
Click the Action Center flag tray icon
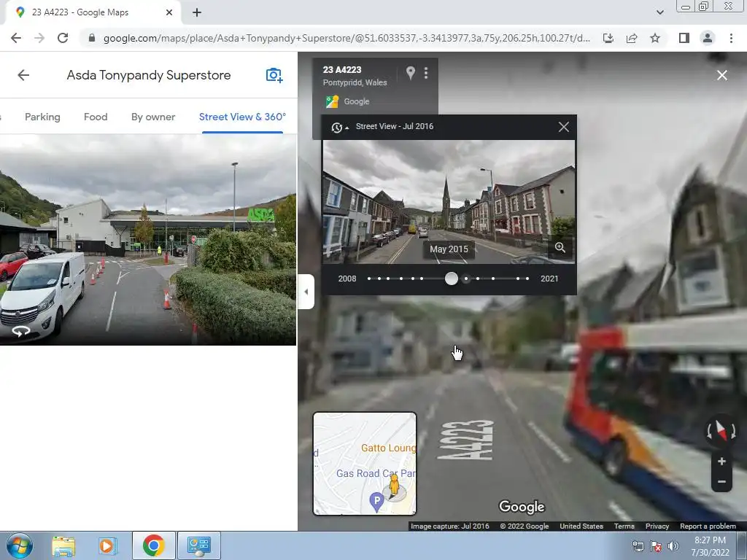click(656, 547)
